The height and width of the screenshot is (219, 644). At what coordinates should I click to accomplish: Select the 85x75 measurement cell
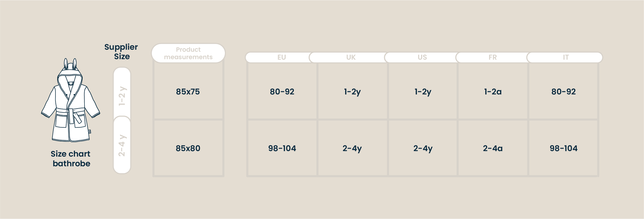click(x=188, y=91)
